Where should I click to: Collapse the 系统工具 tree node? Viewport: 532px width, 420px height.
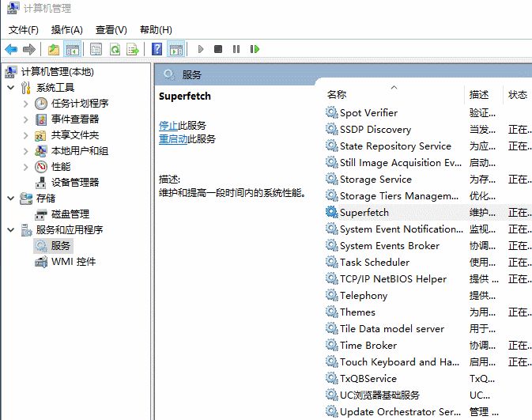click(11, 88)
